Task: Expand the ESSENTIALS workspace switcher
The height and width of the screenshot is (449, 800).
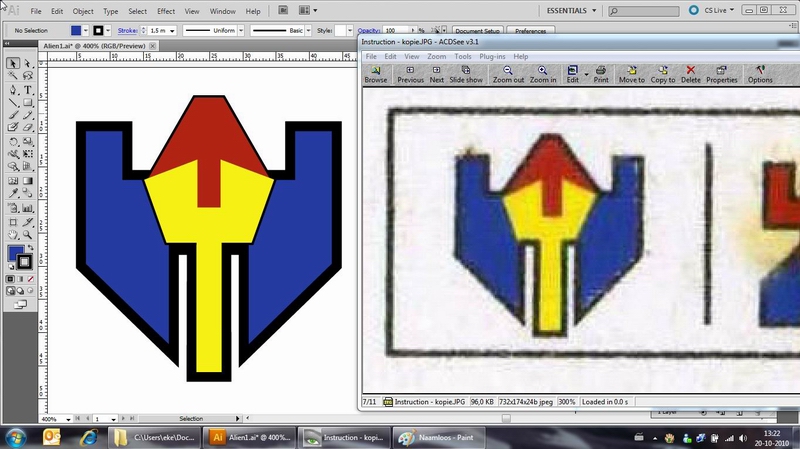Action: (x=571, y=10)
